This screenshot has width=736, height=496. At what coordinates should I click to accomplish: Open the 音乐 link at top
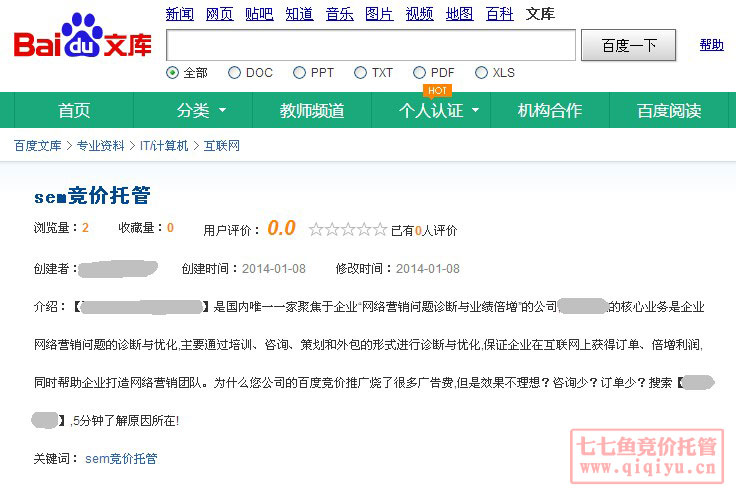click(340, 14)
